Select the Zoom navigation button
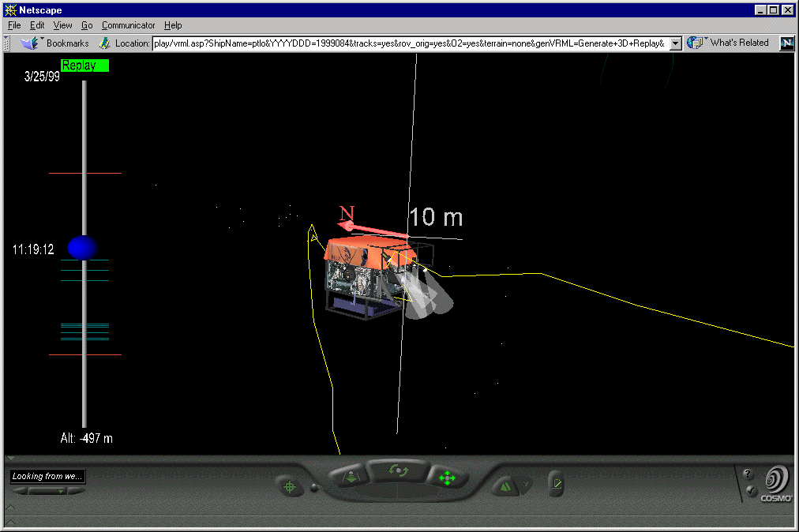This screenshot has height=532, width=799. [351, 478]
